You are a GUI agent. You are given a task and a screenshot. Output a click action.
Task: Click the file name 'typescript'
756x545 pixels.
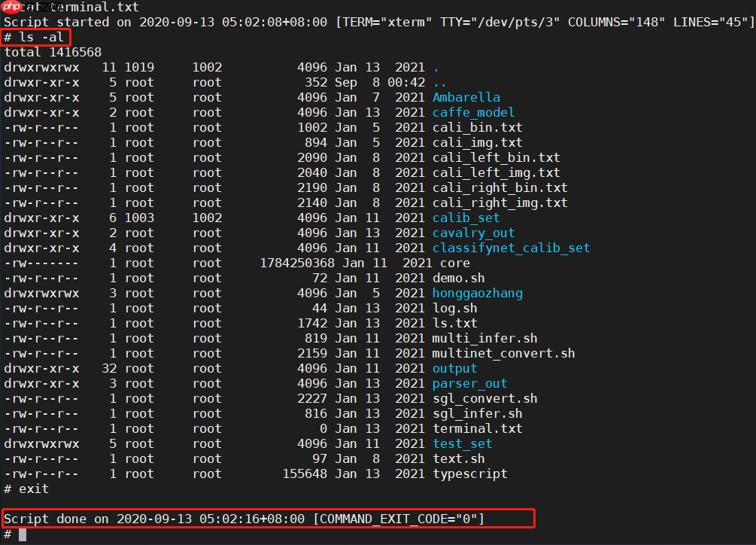(470, 474)
